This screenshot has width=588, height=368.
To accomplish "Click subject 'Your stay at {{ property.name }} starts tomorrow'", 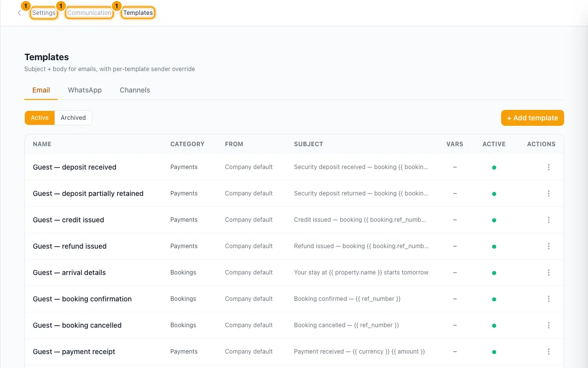I will coord(361,273).
